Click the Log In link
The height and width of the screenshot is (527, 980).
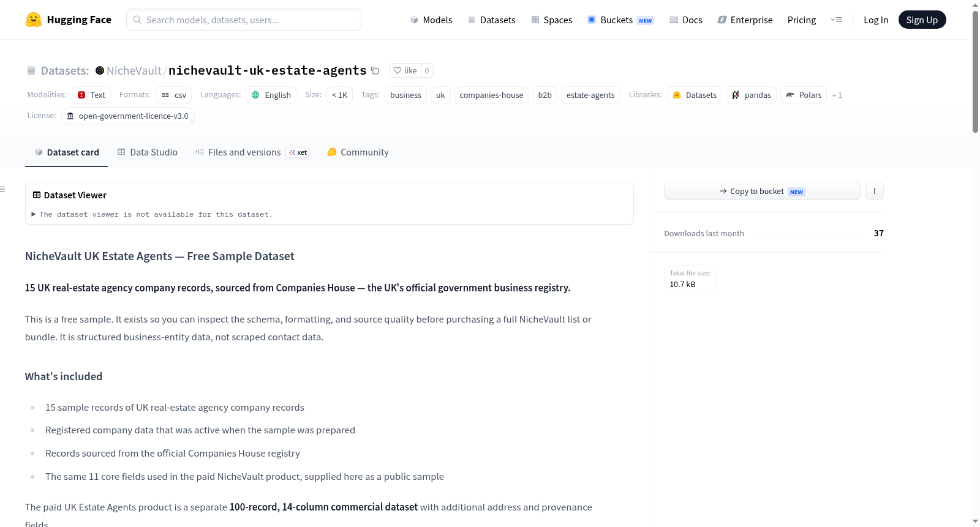tap(876, 20)
